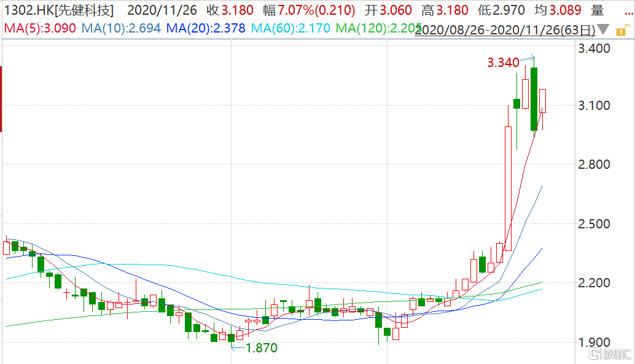Click the Gelonghui watermark logo
635x364 pixels.
(x=609, y=354)
